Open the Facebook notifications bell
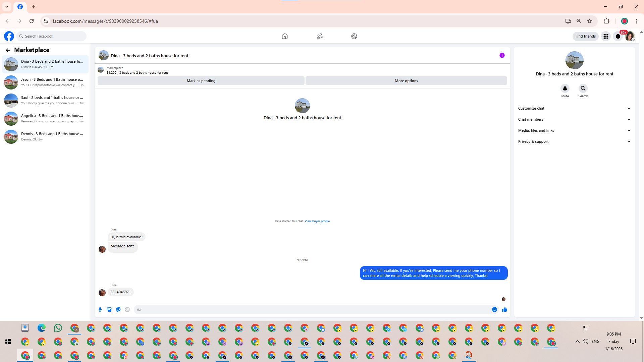This screenshot has height=362, width=644. (x=618, y=36)
